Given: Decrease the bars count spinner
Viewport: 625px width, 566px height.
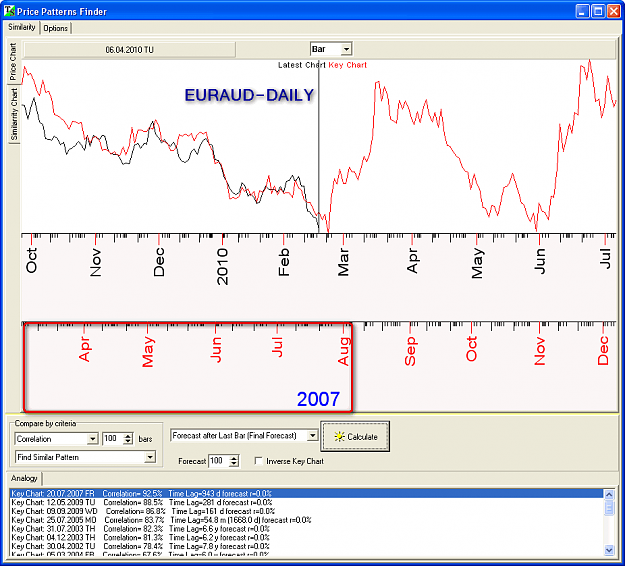Looking at the screenshot, I should (128, 442).
